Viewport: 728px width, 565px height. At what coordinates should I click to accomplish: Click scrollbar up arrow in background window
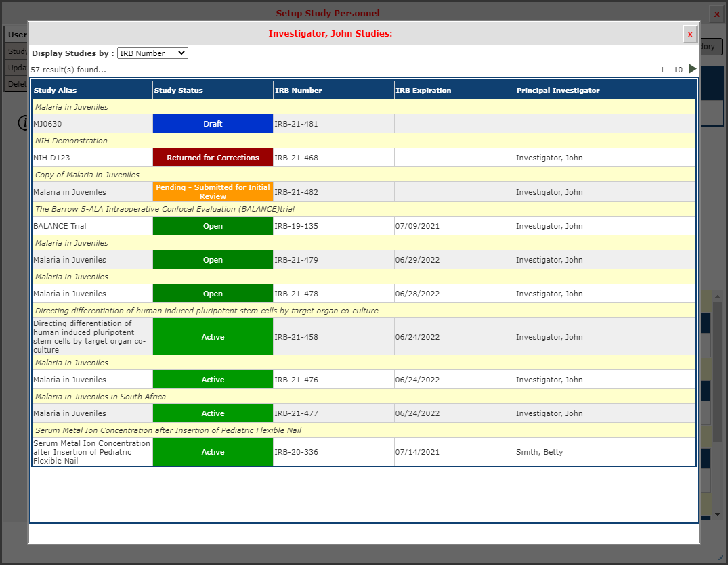(x=717, y=296)
